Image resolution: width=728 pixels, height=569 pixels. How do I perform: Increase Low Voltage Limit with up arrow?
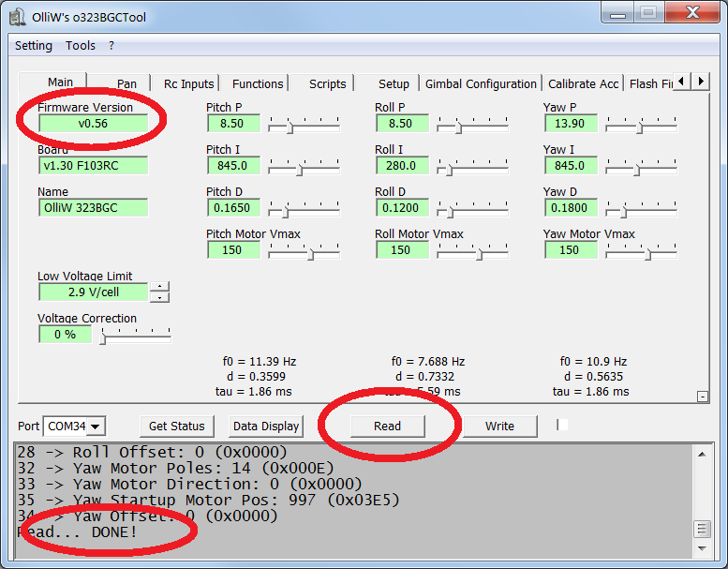coord(160,287)
